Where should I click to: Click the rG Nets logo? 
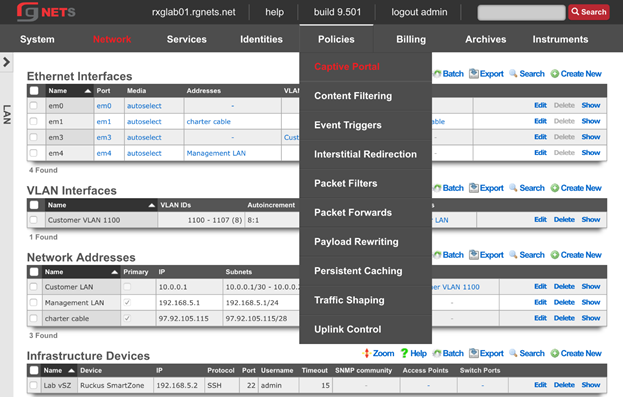[46, 12]
